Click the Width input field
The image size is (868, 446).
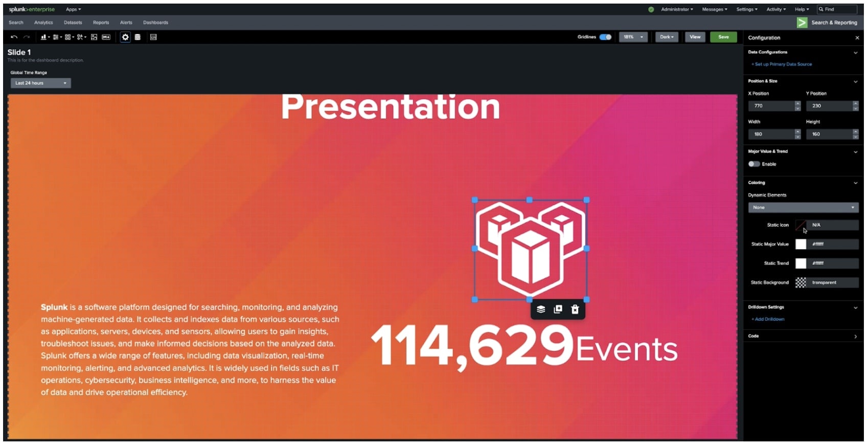coord(771,134)
